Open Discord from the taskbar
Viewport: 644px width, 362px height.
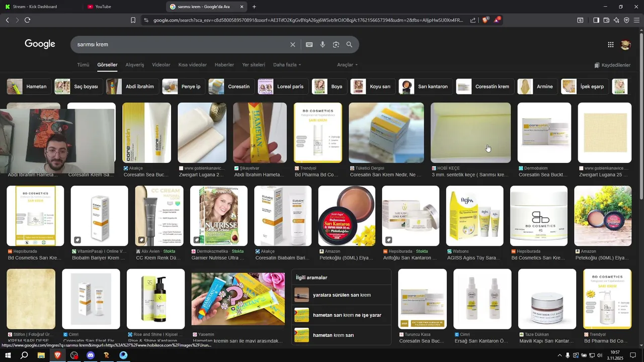(x=91, y=355)
